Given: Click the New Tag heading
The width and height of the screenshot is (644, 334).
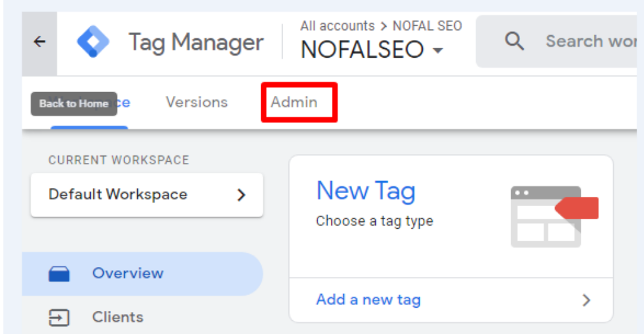Looking at the screenshot, I should pos(365,191).
